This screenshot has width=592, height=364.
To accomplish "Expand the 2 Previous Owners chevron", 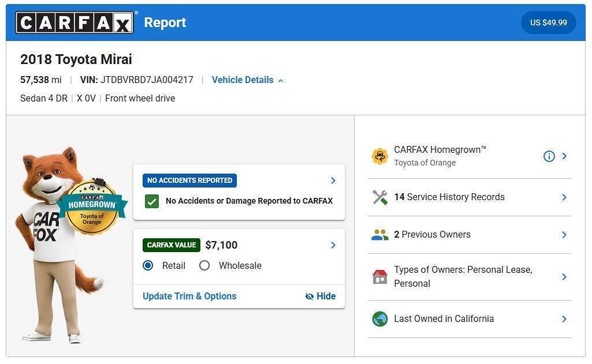I will pos(564,235).
